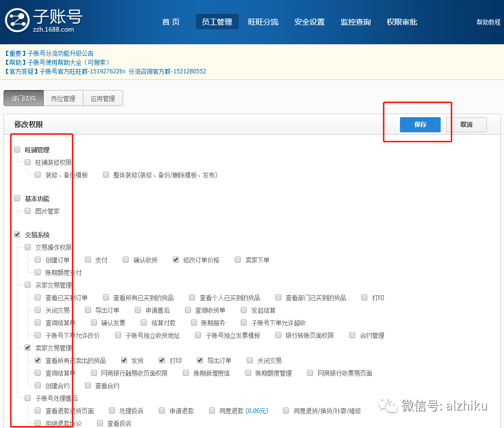Click the blue 保存 button
The image size is (504, 428).
pos(420,125)
